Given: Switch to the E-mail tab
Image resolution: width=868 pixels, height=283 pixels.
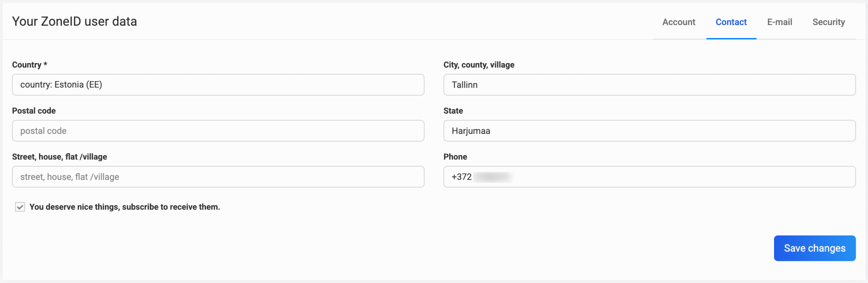Looking at the screenshot, I should click(780, 22).
